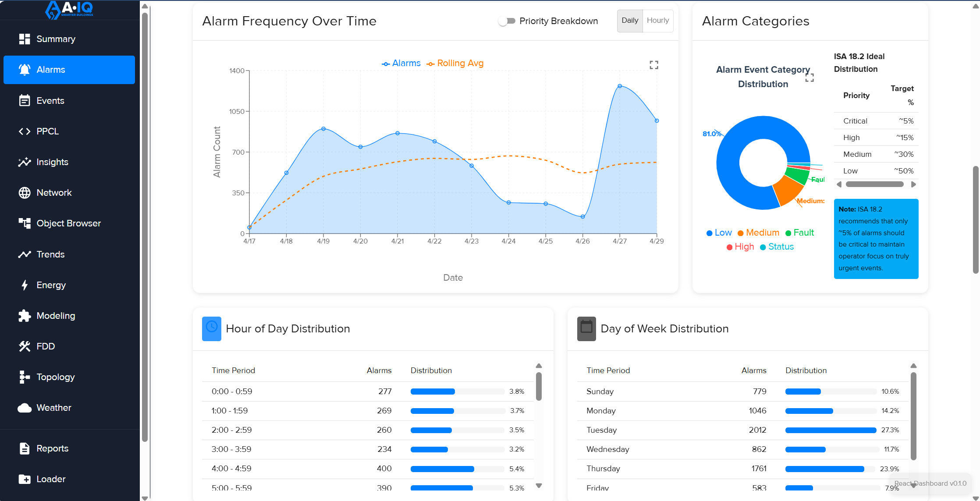The image size is (980, 501).
Task: Click down arrow of Hour of Day scrollbar
Action: pos(539,486)
